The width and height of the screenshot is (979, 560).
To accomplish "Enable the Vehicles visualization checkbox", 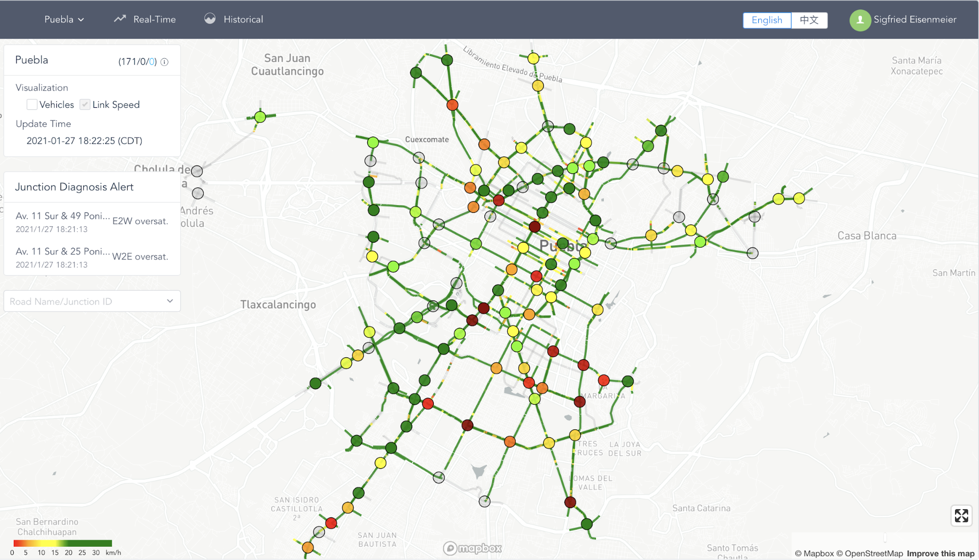I will (x=32, y=104).
